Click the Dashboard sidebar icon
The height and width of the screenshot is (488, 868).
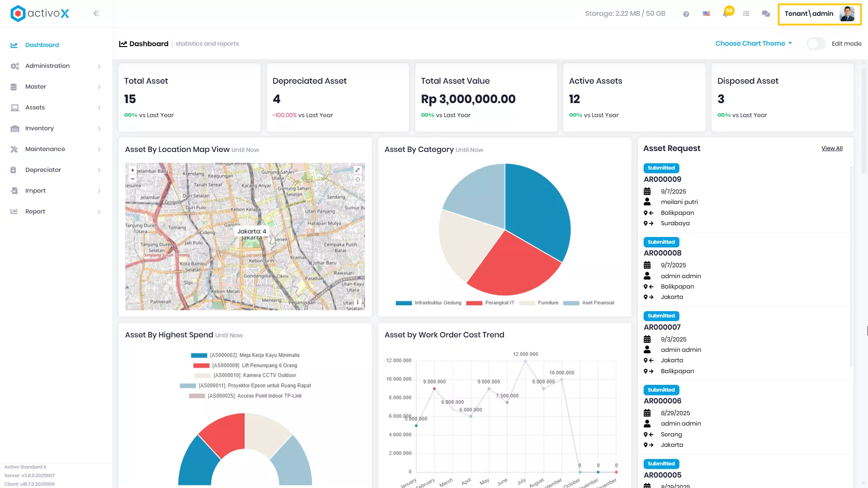click(x=14, y=45)
